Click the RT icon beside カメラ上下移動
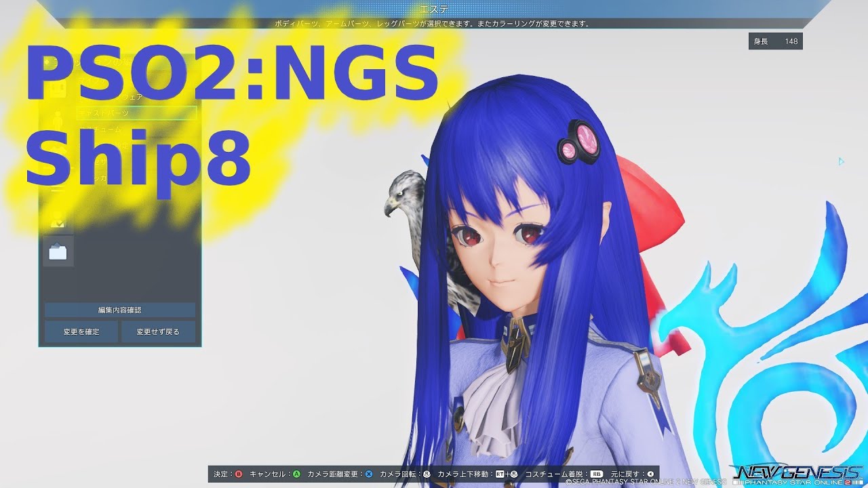Screen dimensions: 868x488 coord(500,474)
